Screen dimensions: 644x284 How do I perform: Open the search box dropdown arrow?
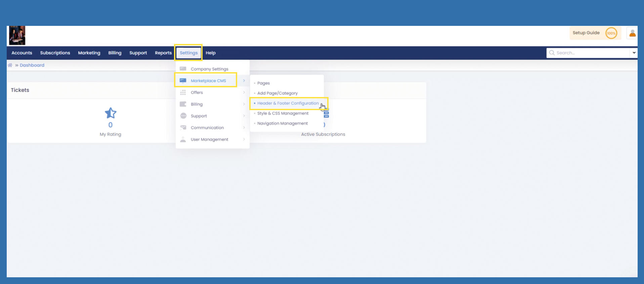coord(634,53)
